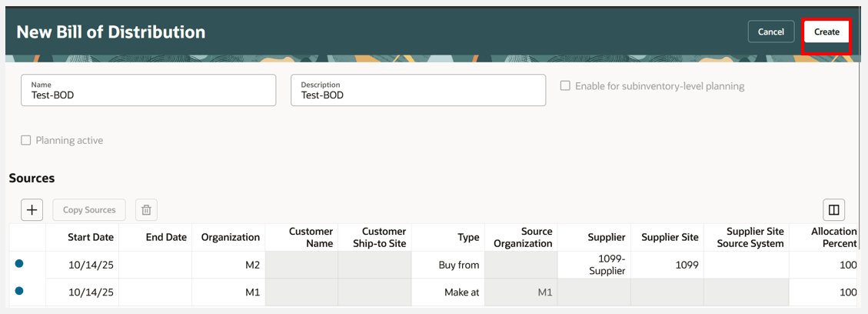Screen dimensions: 868x314
Task: Click the delete trash icon
Action: pyautogui.click(x=146, y=209)
